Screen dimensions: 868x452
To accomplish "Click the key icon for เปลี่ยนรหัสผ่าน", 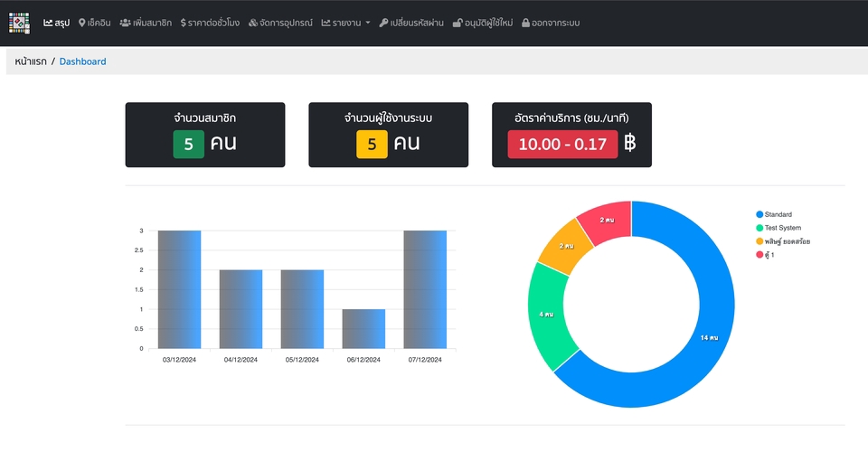I will click(383, 23).
